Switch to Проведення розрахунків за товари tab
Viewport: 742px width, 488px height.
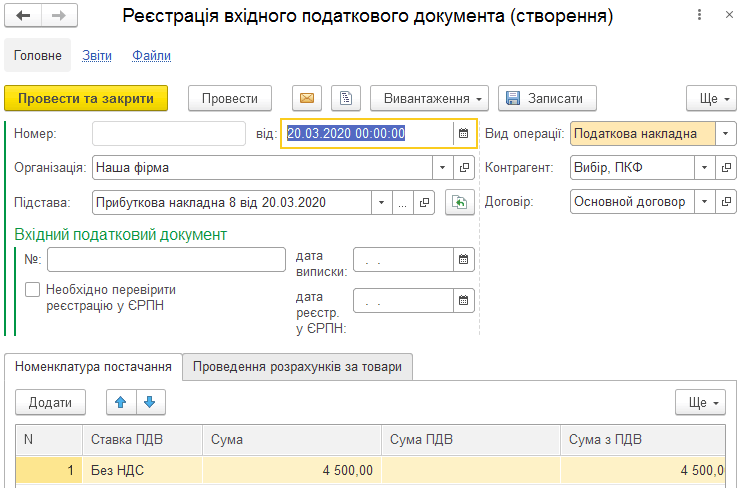[x=297, y=367]
